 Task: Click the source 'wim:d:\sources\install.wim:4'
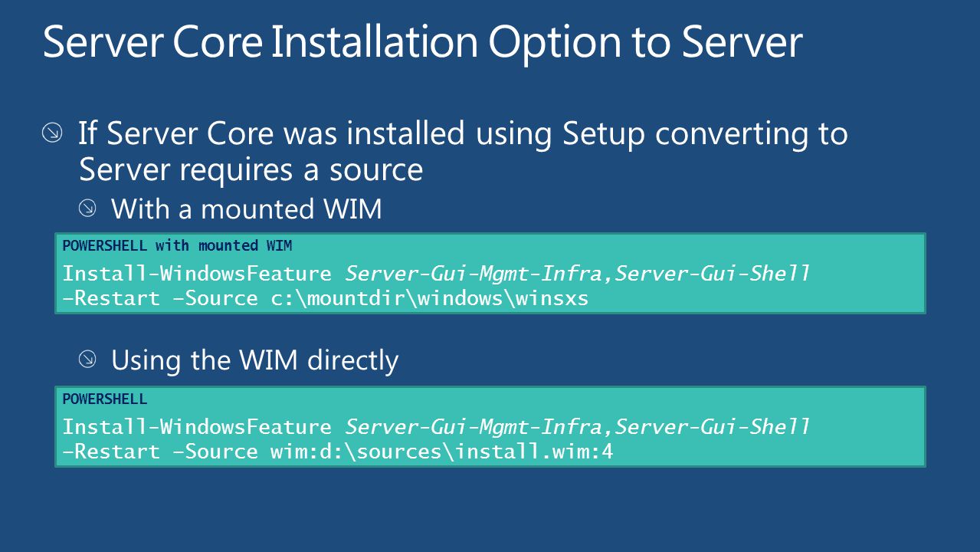pyautogui.click(x=442, y=452)
